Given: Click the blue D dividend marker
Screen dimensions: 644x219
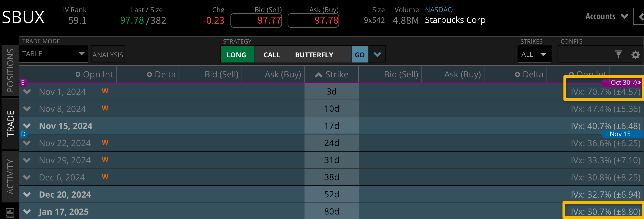Looking at the screenshot, I should [23, 134].
